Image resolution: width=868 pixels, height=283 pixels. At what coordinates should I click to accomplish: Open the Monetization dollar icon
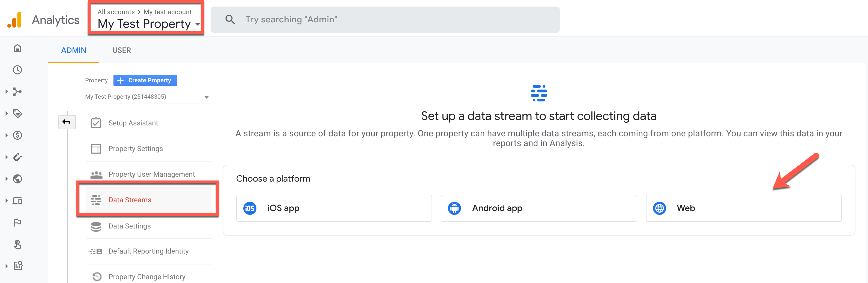[17, 135]
